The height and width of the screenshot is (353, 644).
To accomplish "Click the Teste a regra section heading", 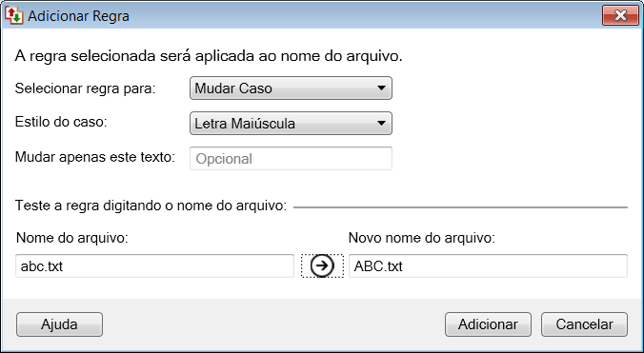I will [x=151, y=206].
